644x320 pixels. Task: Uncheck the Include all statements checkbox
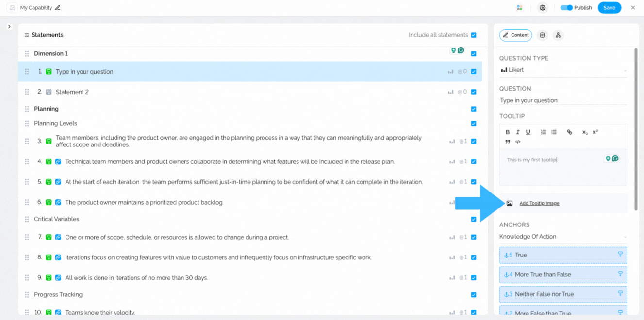[x=474, y=35]
